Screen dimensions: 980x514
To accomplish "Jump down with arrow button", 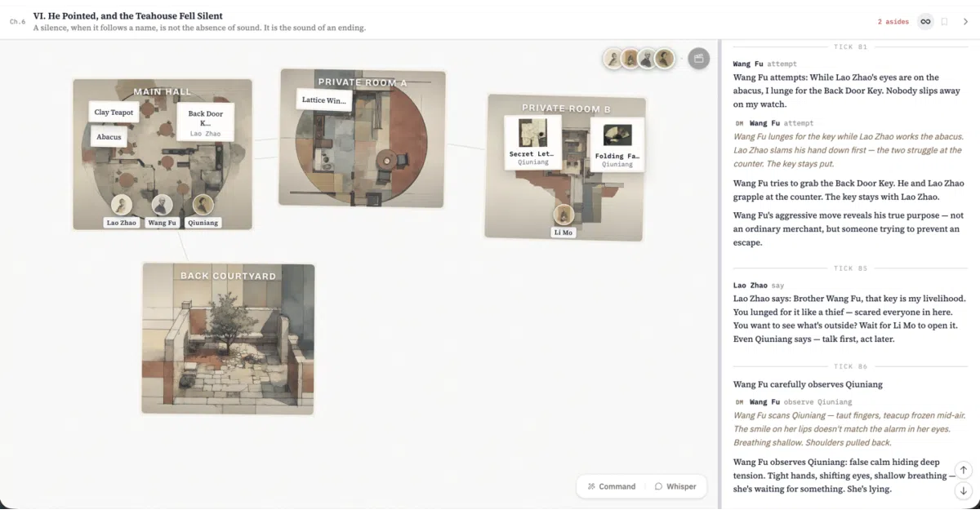I will [x=964, y=490].
